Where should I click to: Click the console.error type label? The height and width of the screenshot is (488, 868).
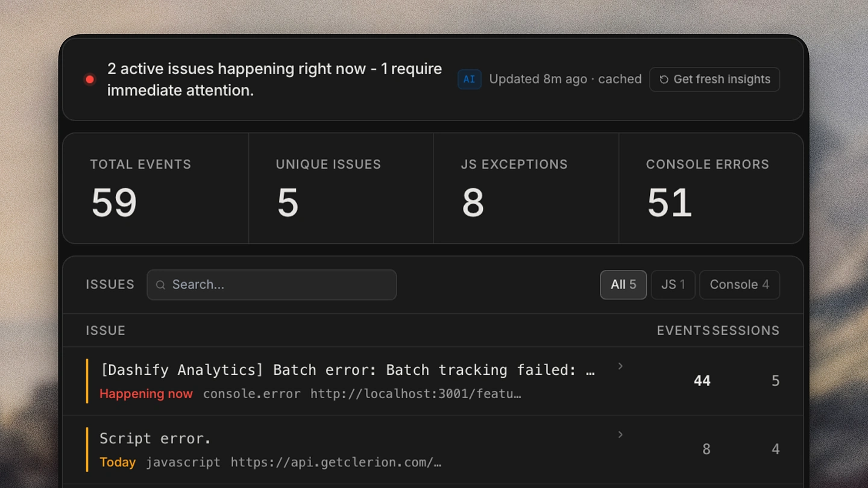(251, 394)
